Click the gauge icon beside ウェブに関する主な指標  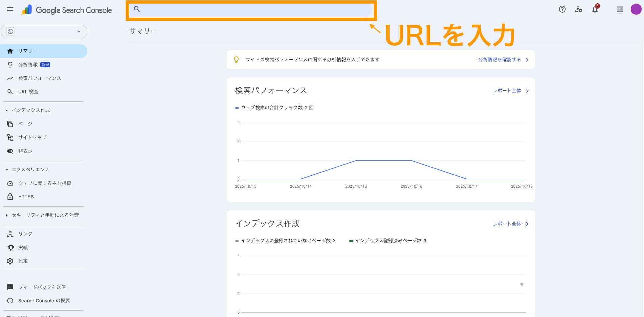10,183
